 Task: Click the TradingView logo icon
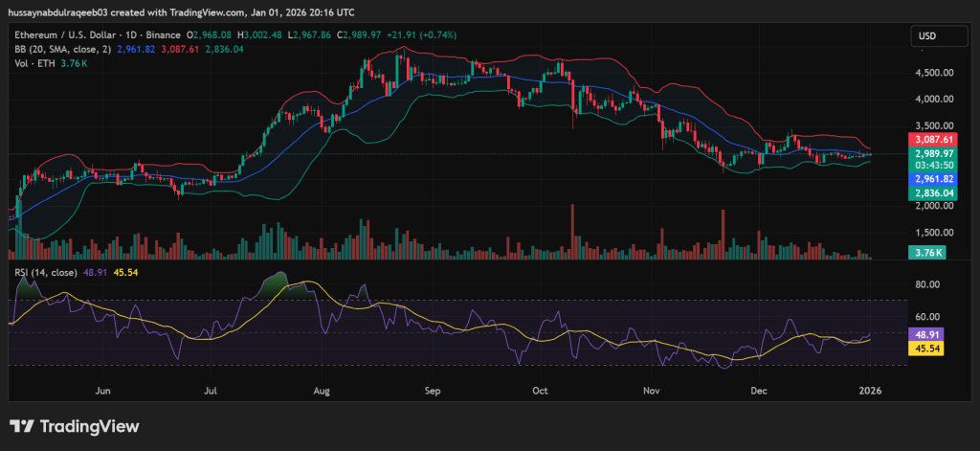[22, 427]
